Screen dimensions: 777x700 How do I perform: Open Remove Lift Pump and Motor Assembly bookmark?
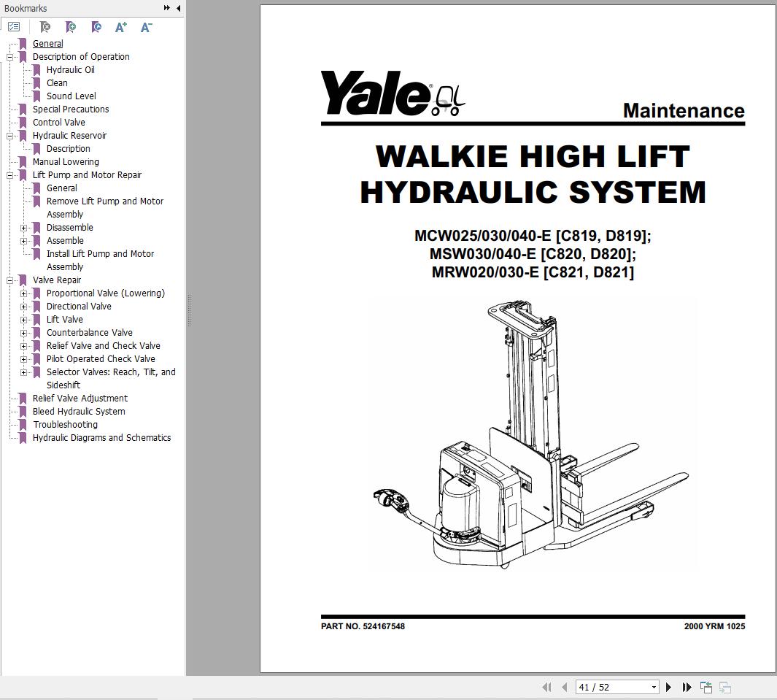click(105, 208)
